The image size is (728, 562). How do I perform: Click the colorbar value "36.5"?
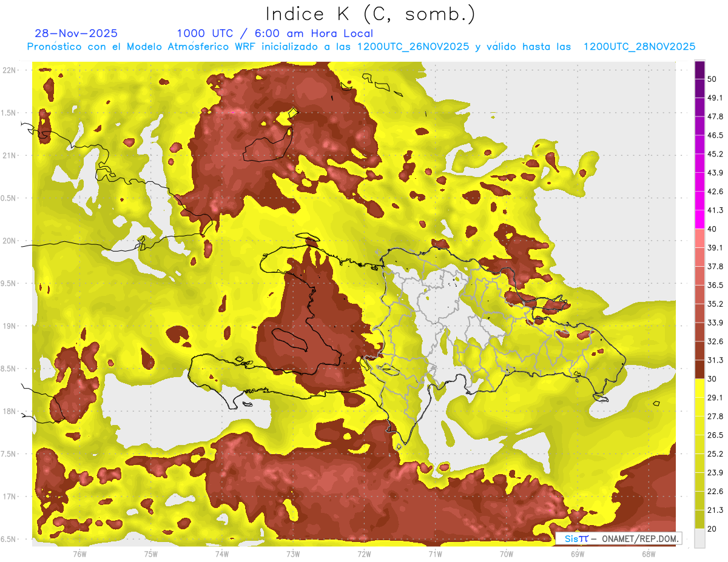pyautogui.click(x=715, y=285)
